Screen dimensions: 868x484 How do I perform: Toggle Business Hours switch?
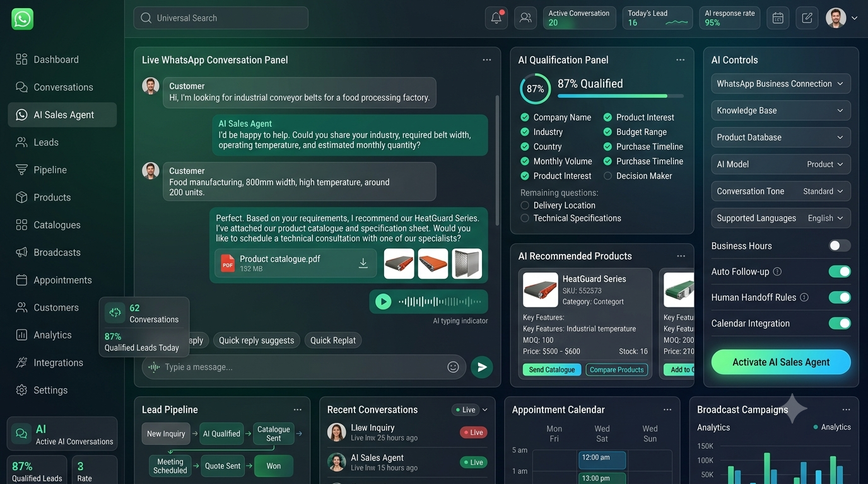840,246
